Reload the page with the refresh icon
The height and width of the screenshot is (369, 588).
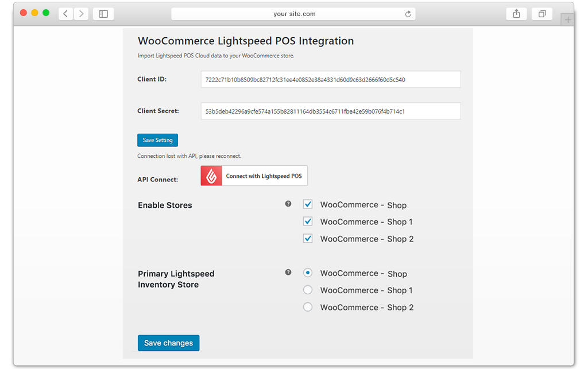pos(408,14)
